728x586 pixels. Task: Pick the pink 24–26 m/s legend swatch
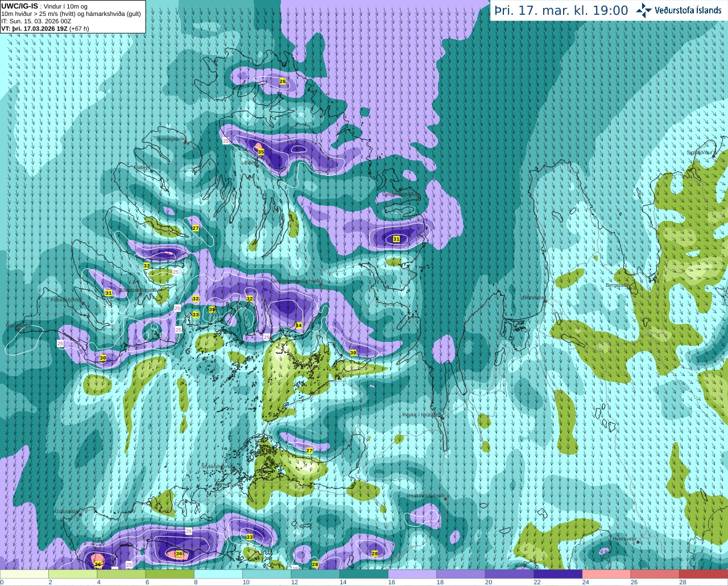tap(608, 574)
